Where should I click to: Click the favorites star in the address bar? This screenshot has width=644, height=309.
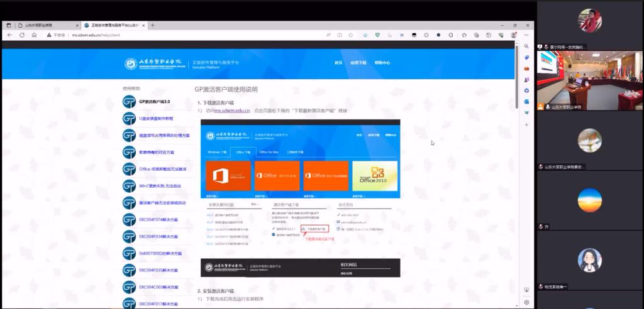pos(350,35)
